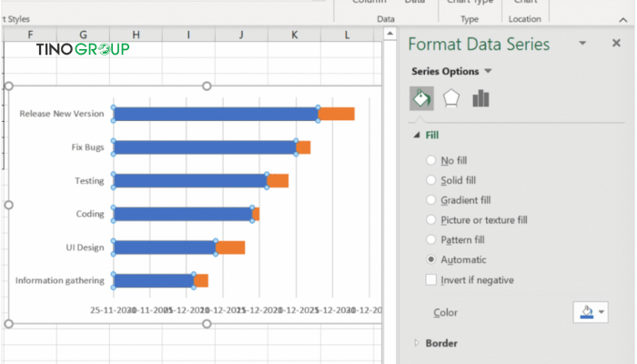
Task: Select column K header
Action: 294,35
